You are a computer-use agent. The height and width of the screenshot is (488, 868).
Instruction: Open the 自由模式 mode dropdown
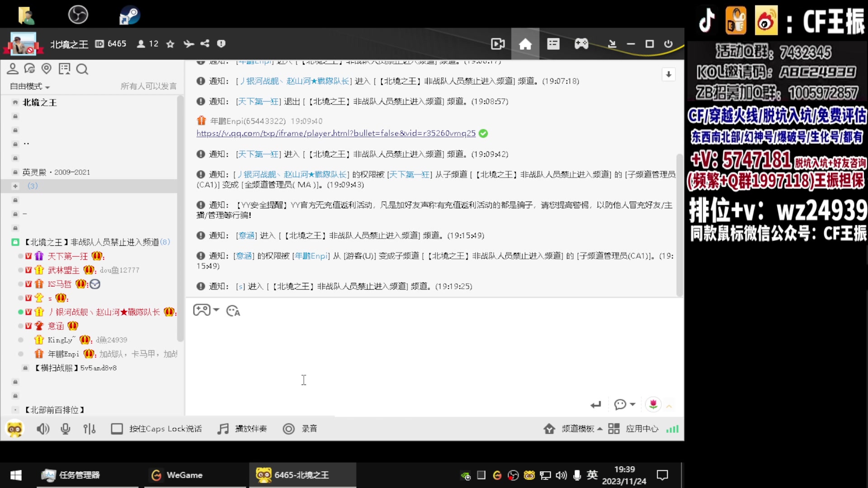pyautogui.click(x=28, y=86)
